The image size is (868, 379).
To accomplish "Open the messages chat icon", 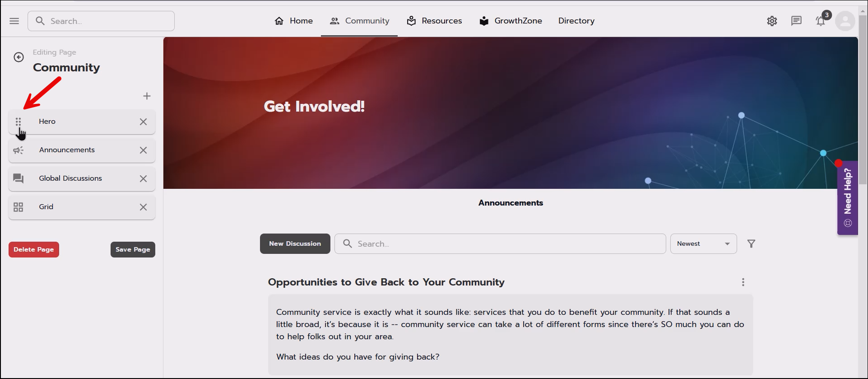I will pos(796,21).
